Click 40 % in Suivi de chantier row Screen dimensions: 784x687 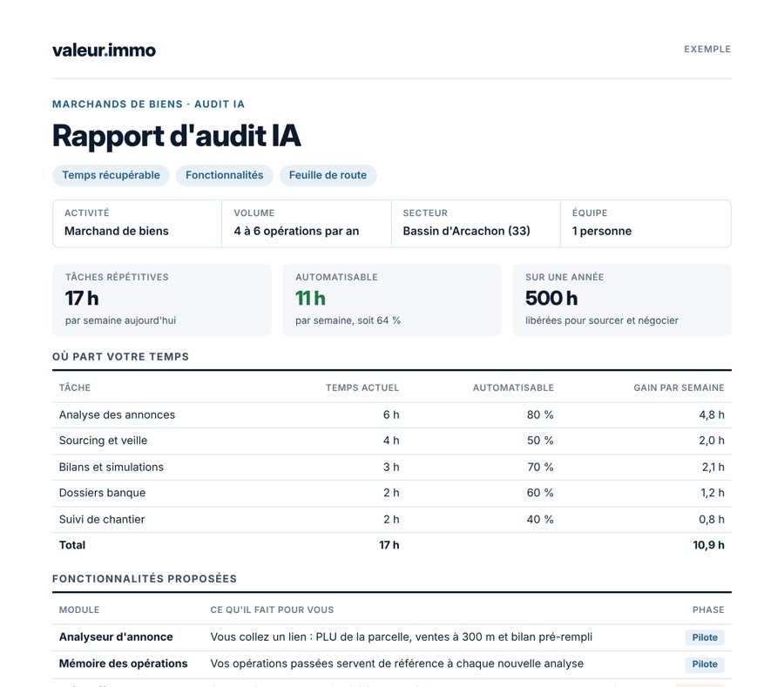539,519
